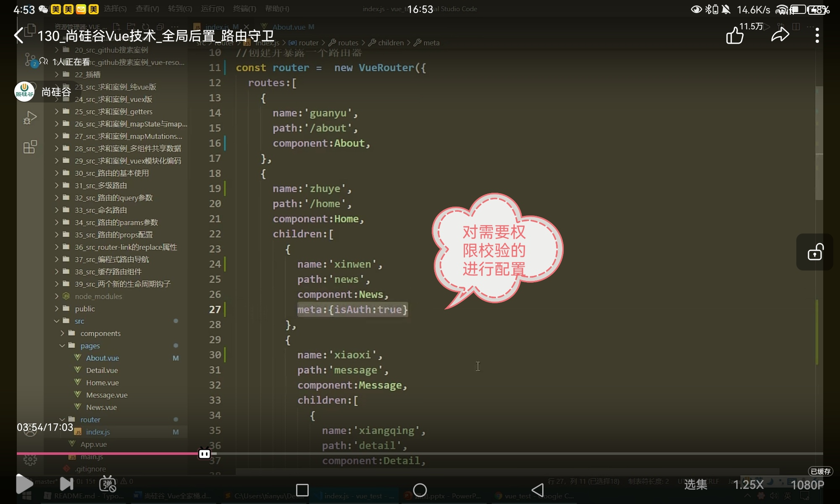The image size is (840, 504).
Task: Open the 选集 episode list
Action: click(696, 485)
